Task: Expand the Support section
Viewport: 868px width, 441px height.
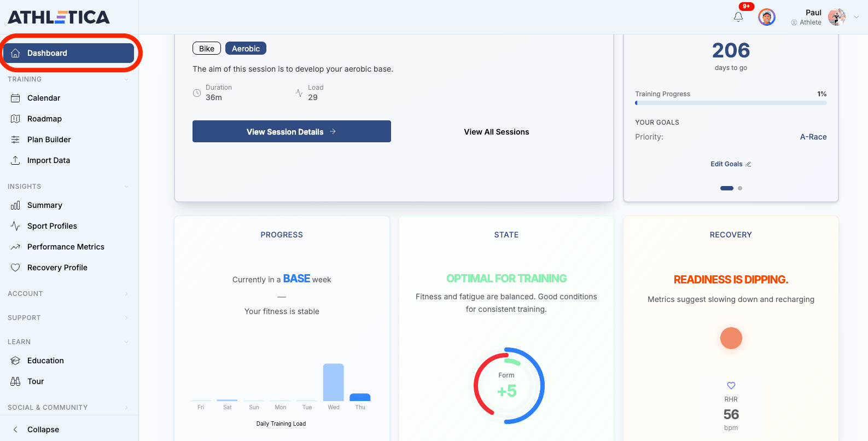Action: click(126, 318)
